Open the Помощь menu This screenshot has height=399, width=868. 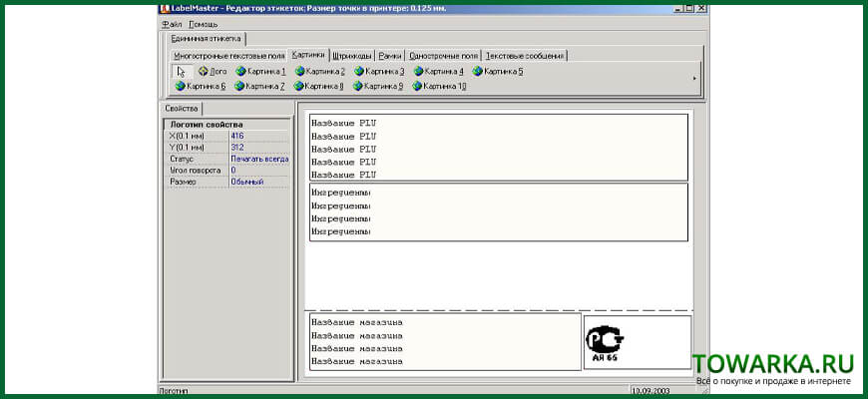pyautogui.click(x=204, y=24)
